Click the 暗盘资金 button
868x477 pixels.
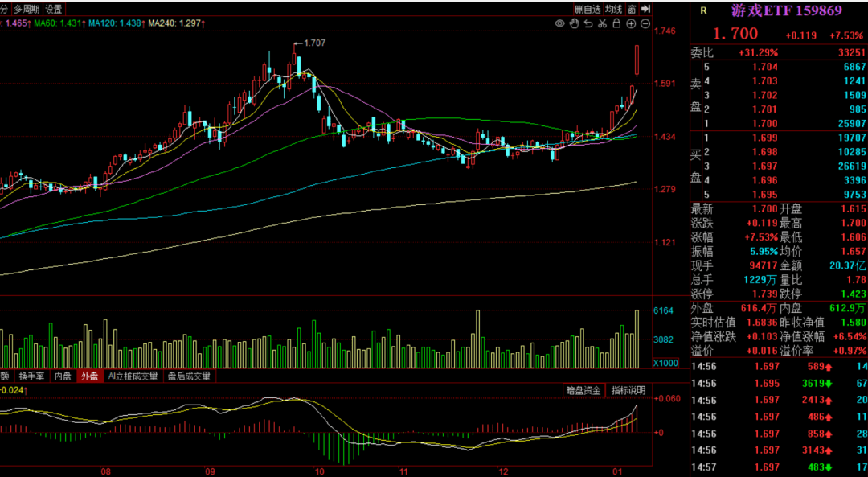point(583,390)
